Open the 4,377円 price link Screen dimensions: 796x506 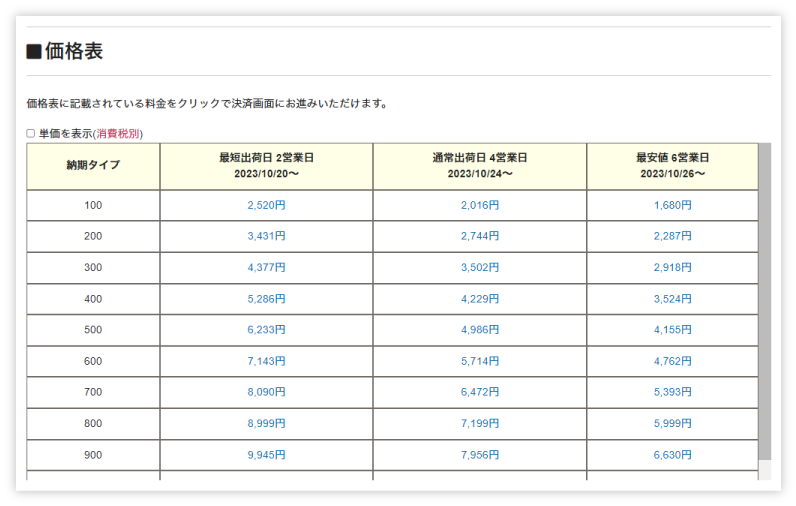267,267
